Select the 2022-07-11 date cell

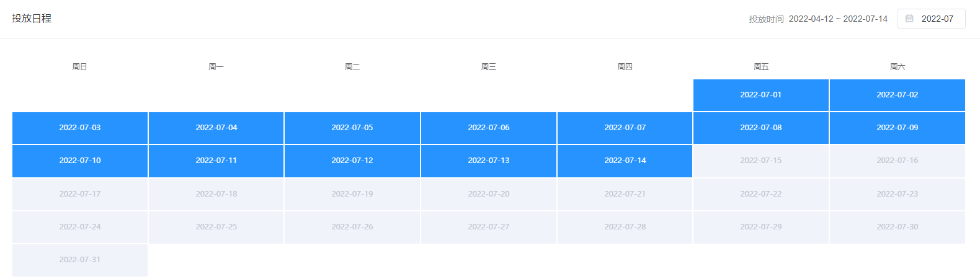pyautogui.click(x=216, y=161)
